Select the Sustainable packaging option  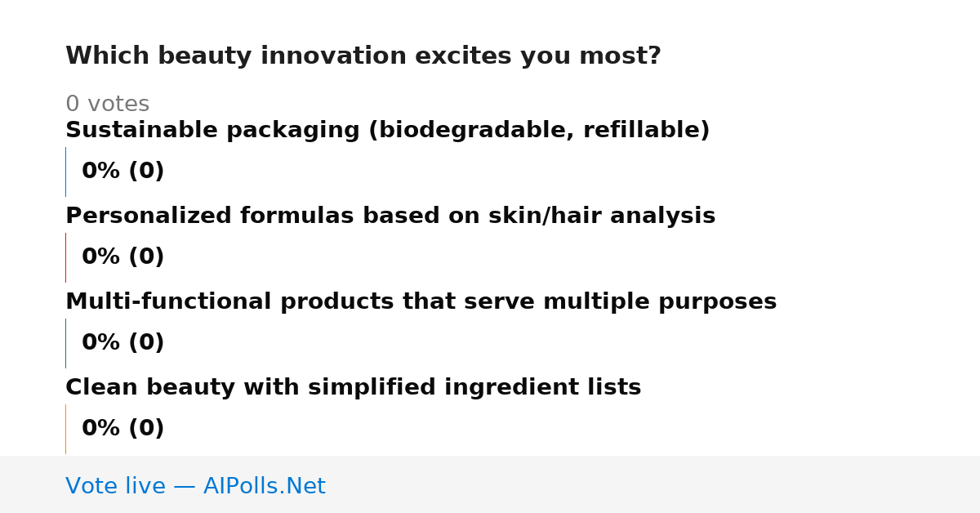point(388,131)
